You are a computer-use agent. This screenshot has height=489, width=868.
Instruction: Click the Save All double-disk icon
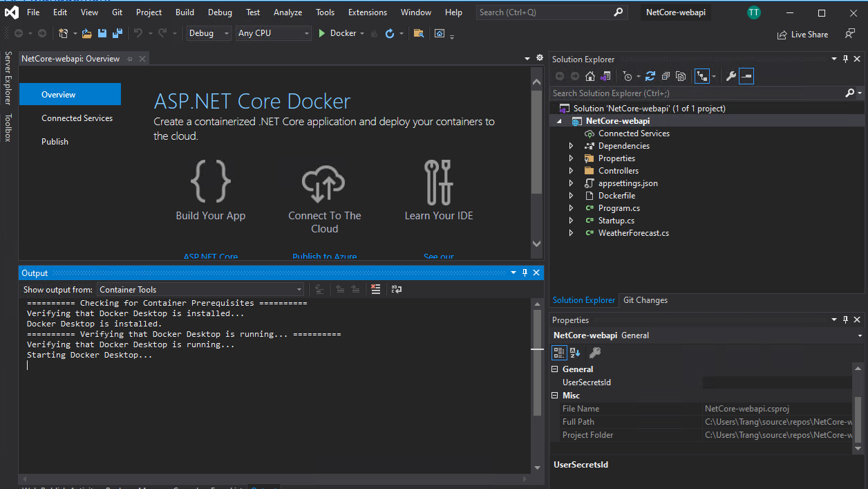pos(117,33)
